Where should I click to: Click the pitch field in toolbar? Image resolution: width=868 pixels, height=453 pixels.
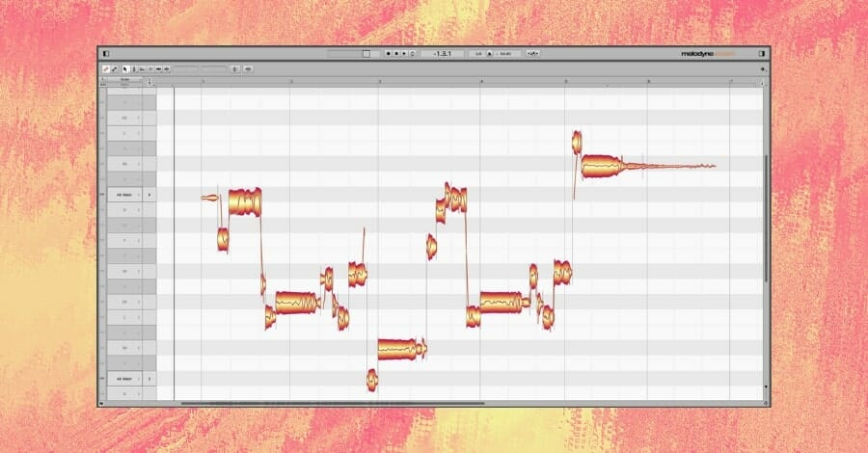click(185, 69)
